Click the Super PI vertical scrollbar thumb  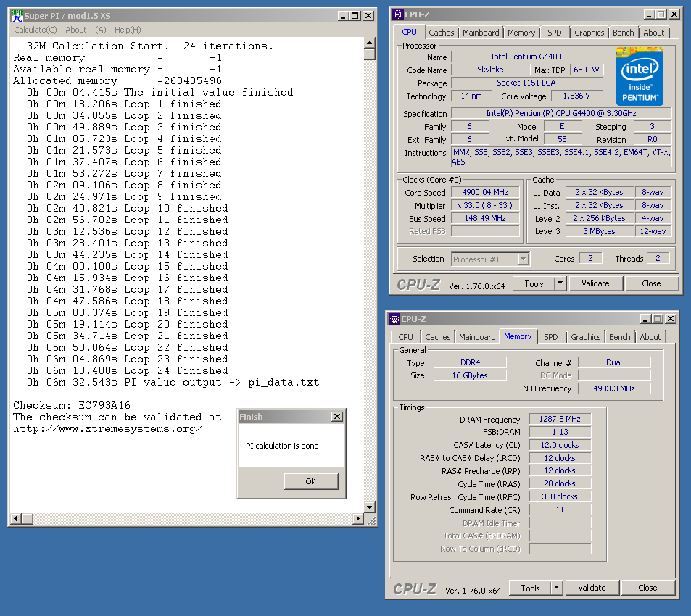pos(370,54)
